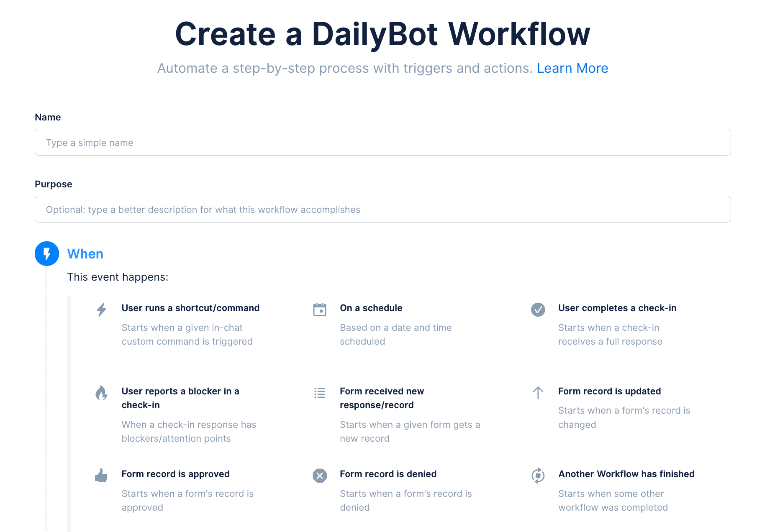Click the refresh icon for finished workflows

point(538,476)
